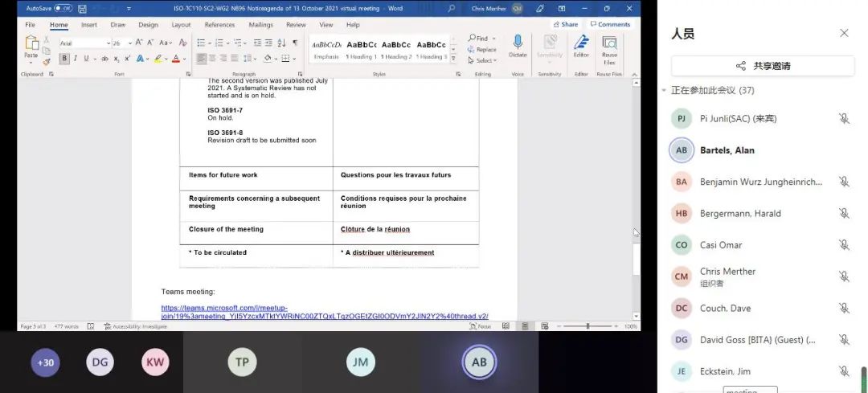This screenshot has height=393, width=868.
Task: Click the Share button in Word
Action: (566, 25)
